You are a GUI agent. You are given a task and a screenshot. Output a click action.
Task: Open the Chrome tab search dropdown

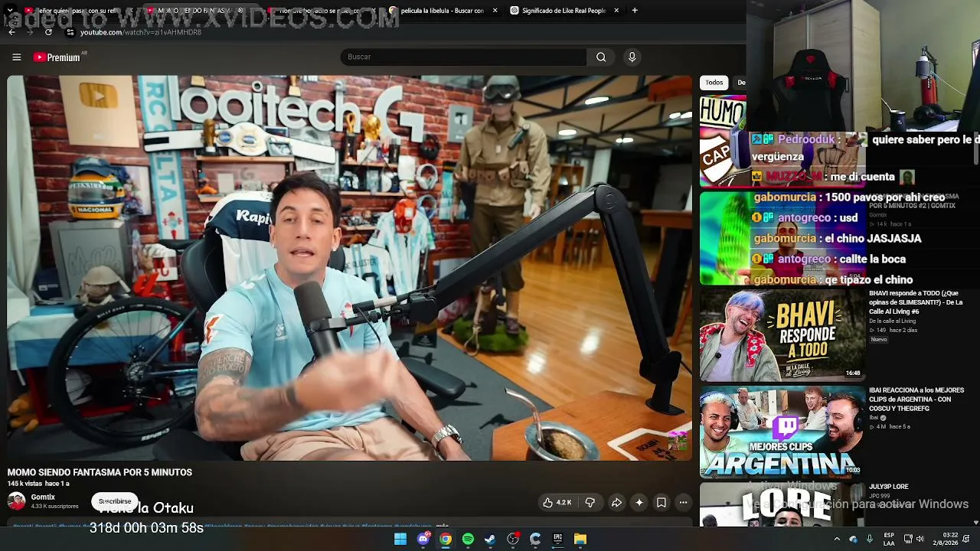pyautogui.click(x=11, y=11)
